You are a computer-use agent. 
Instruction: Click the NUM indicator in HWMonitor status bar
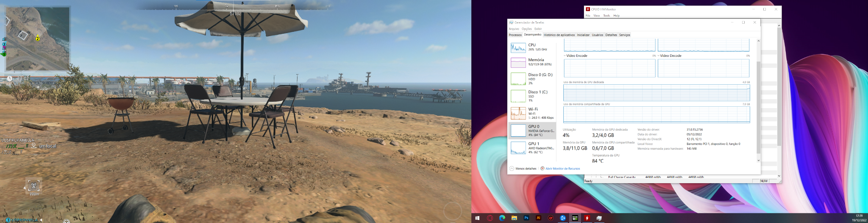(764, 181)
